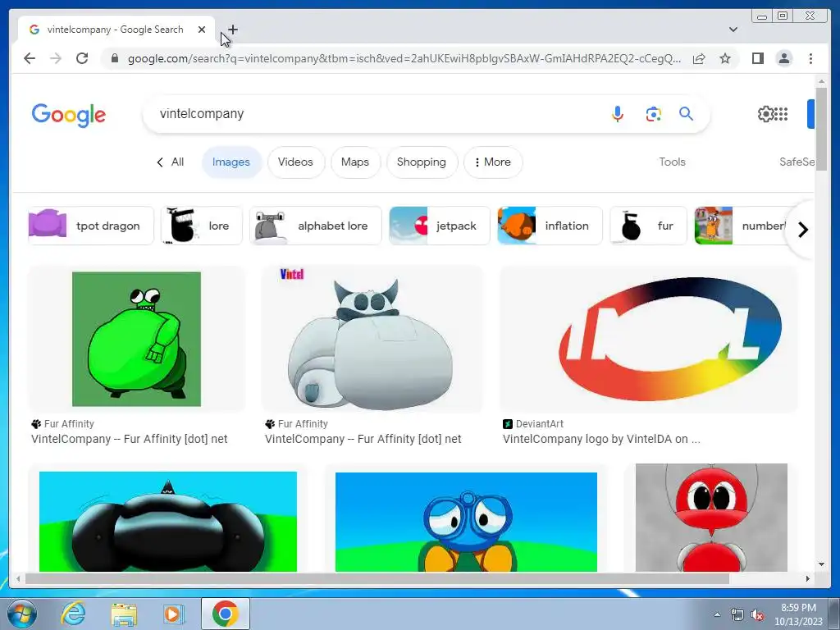Click the vertical scrollbar down arrow
This screenshot has width=840, height=630.
(821, 564)
